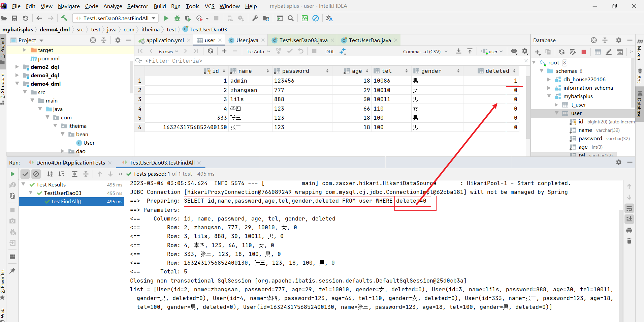
Task: Navigate back with the left arrow icon
Action: click(x=39, y=18)
